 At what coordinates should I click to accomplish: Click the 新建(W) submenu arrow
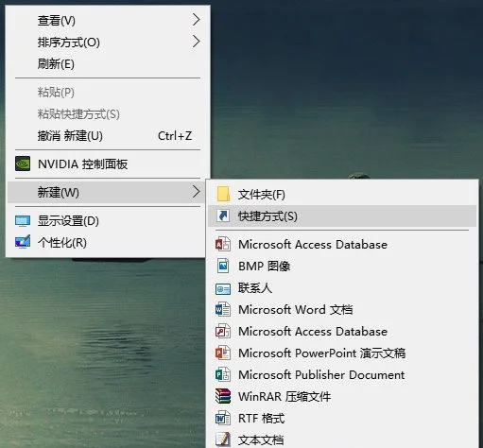(196, 191)
